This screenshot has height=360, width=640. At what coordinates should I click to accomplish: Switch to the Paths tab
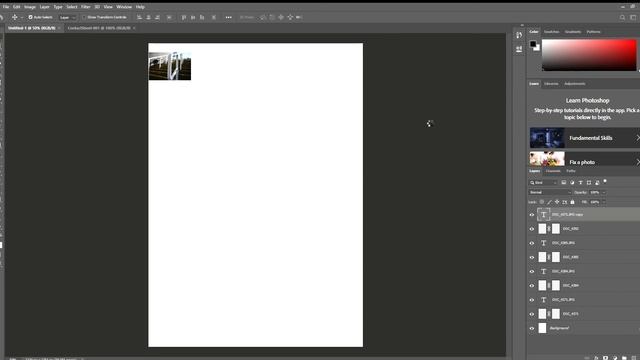click(x=571, y=171)
